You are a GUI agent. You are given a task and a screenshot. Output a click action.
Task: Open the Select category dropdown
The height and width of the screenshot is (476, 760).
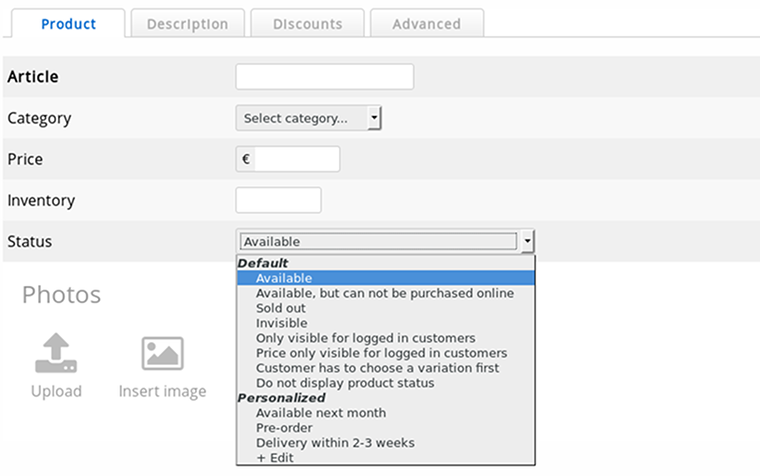tap(308, 118)
